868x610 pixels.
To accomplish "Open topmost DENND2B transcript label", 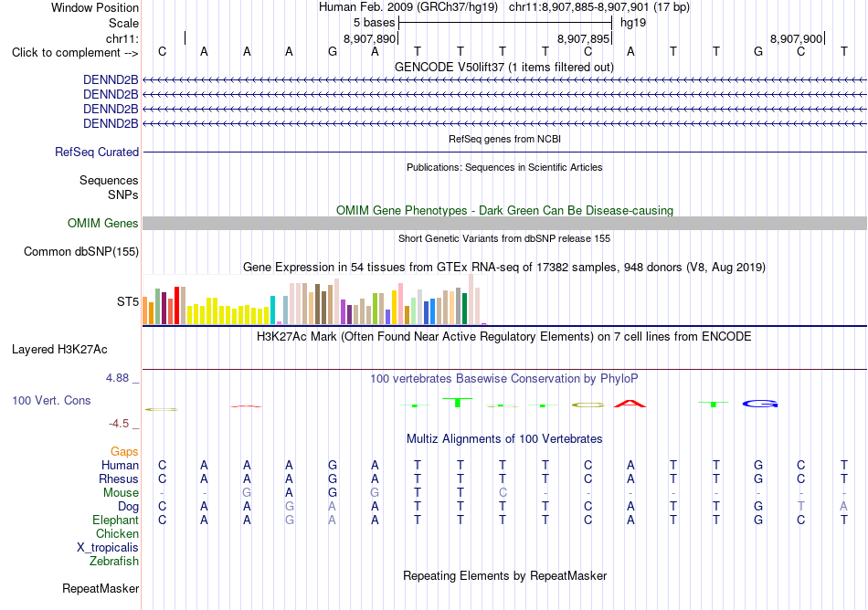I will tap(111, 80).
